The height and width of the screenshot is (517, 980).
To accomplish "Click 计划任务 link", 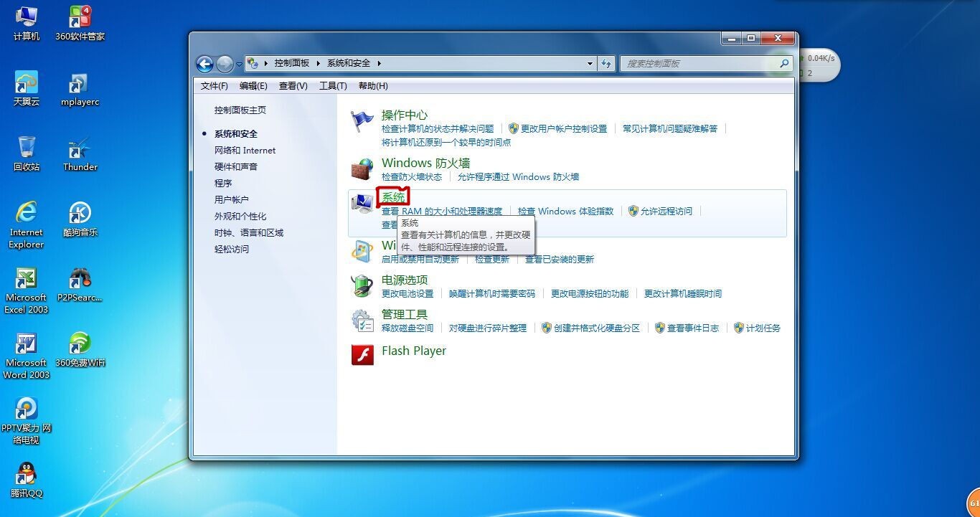I will (763, 328).
